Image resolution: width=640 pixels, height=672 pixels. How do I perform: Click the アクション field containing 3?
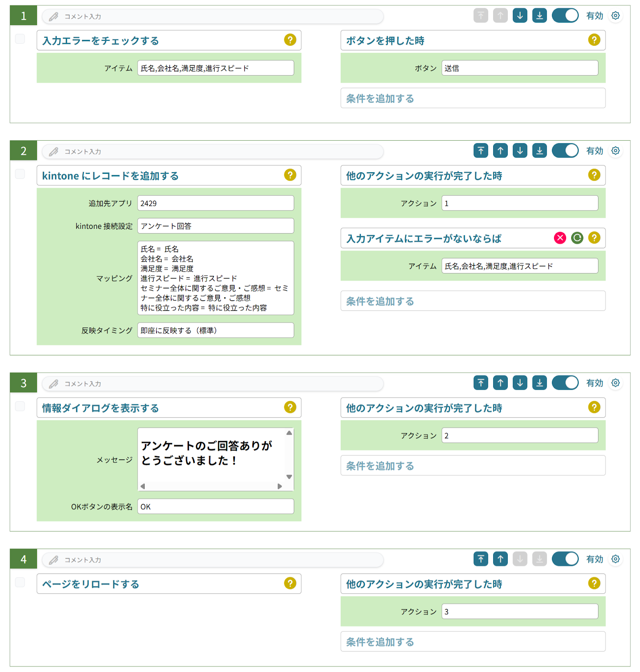point(520,612)
